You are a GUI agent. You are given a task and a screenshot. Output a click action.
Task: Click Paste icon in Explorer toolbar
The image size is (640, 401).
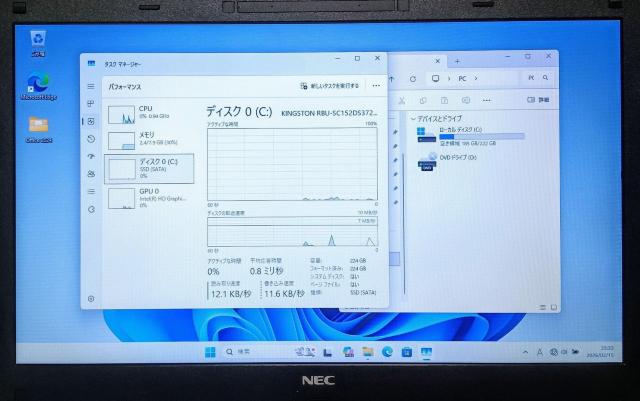444,100
